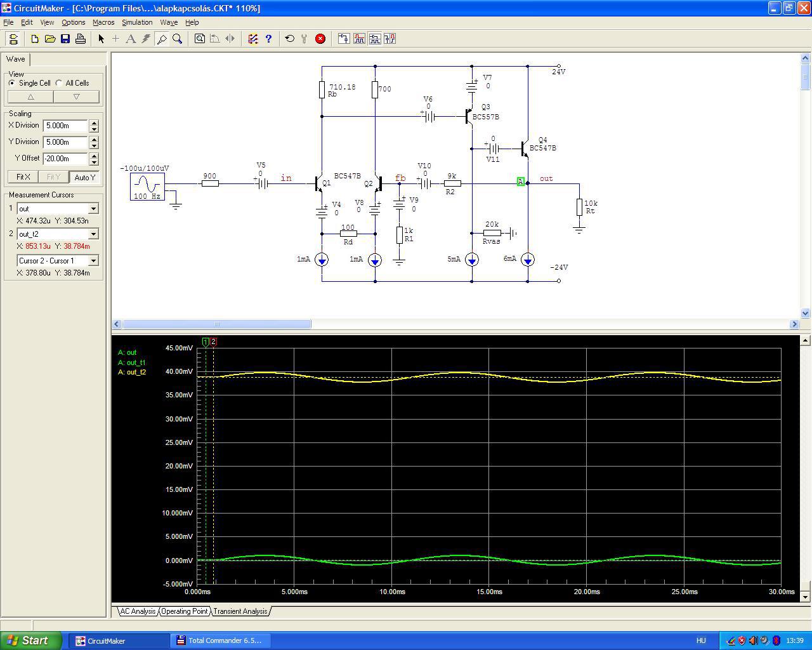Open the cursor 1 signal dropdown

(93, 209)
